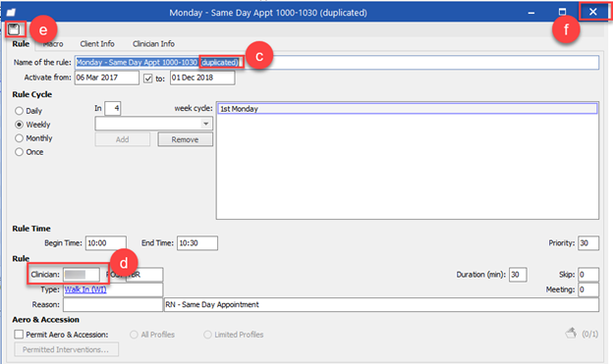The width and height of the screenshot is (613, 364).
Task: Open the Walk In (WI) type link
Action: tap(85, 289)
